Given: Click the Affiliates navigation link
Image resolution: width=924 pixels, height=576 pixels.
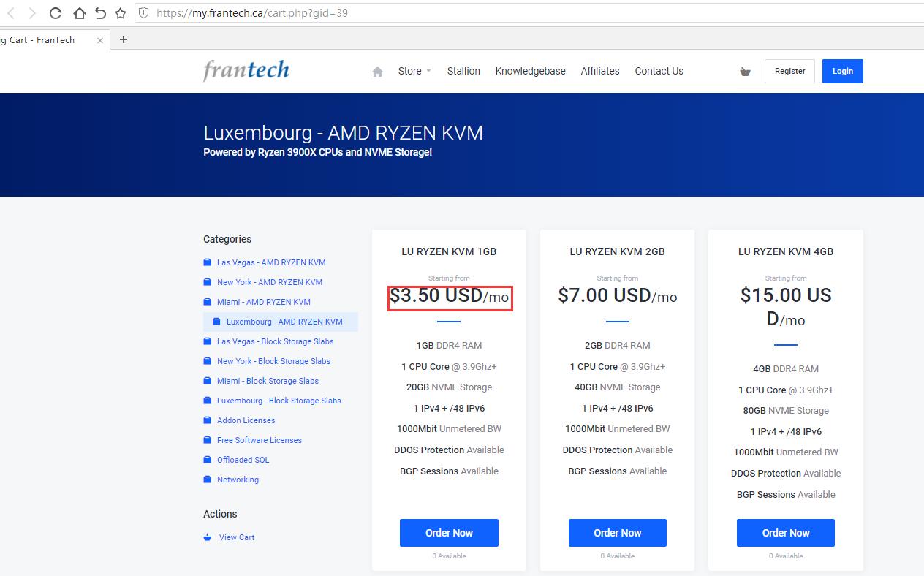Looking at the screenshot, I should [x=600, y=71].
